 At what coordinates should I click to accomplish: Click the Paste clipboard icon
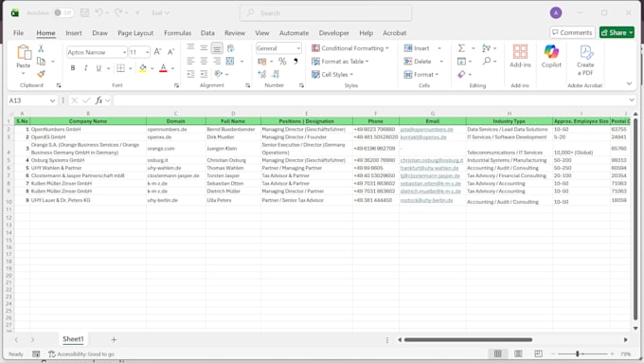pos(24,53)
